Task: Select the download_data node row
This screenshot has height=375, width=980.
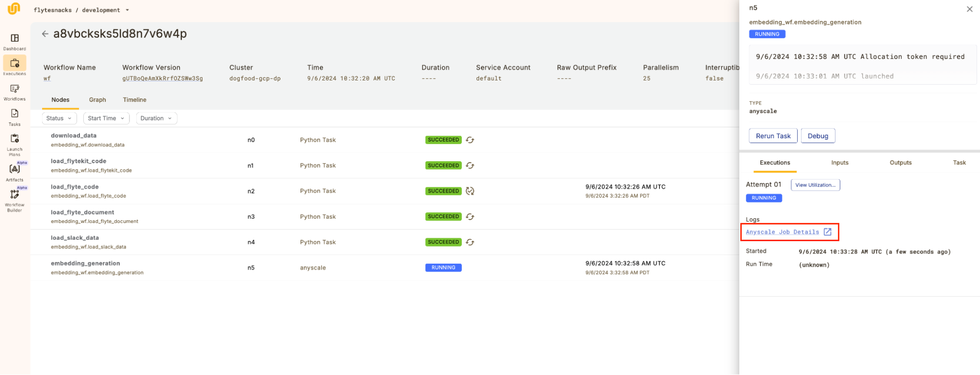Action: click(385, 140)
